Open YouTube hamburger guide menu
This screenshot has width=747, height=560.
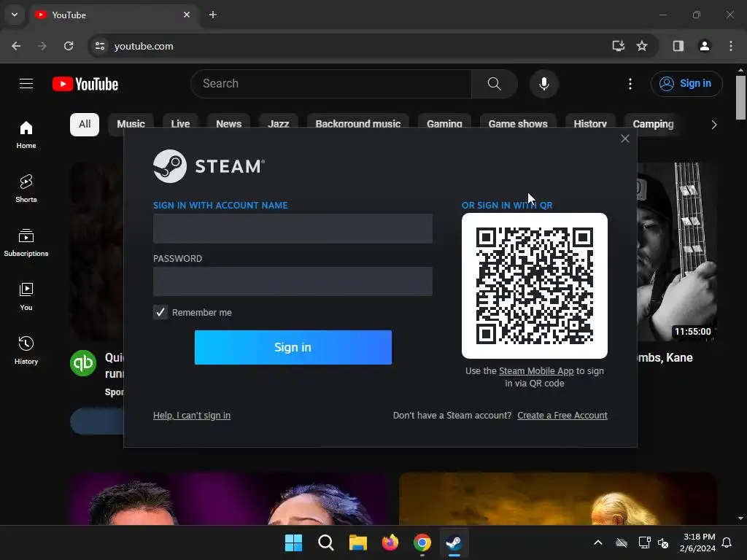[x=26, y=84]
